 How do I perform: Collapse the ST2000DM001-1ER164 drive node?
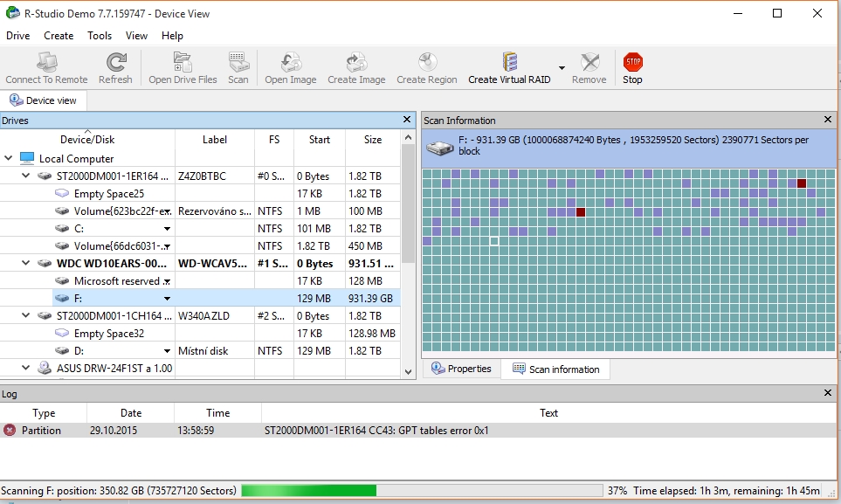[x=25, y=176]
